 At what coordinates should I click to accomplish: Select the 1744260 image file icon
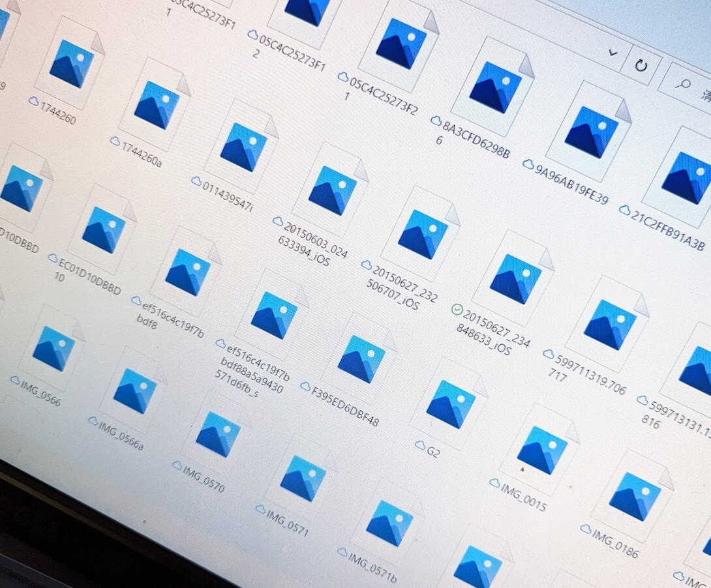(x=71, y=63)
